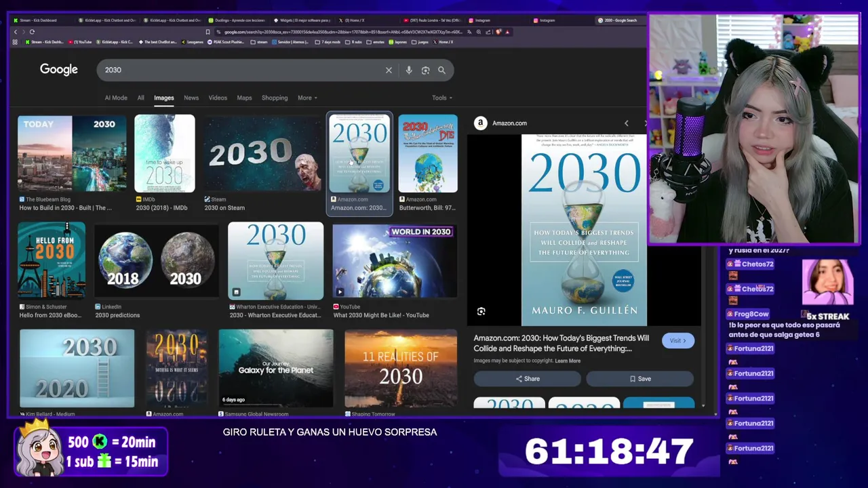Open the YouTube bookmark in the bookmarks bar
Image resolution: width=868 pixels, height=488 pixels.
[80, 42]
